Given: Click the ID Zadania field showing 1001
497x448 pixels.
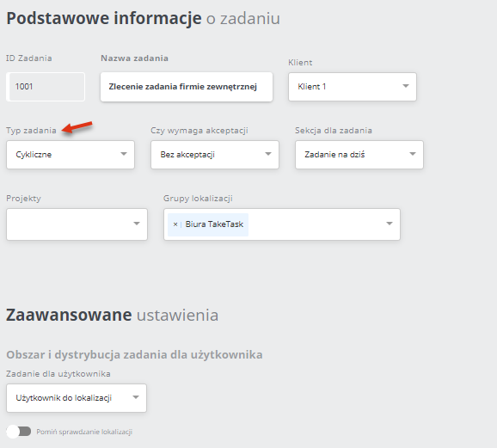Looking at the screenshot, I should pos(46,87).
